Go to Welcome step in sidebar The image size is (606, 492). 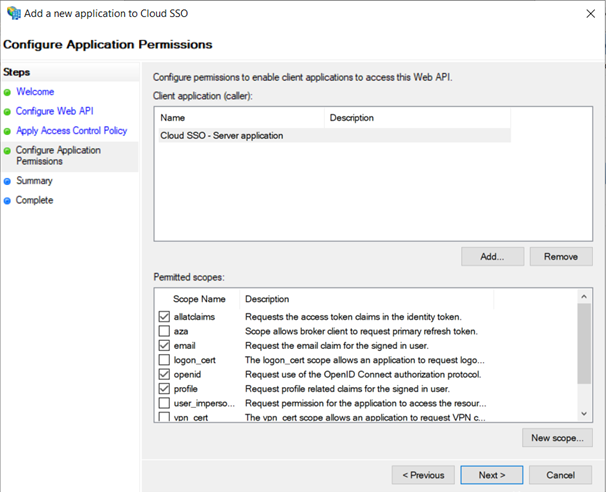[35, 92]
